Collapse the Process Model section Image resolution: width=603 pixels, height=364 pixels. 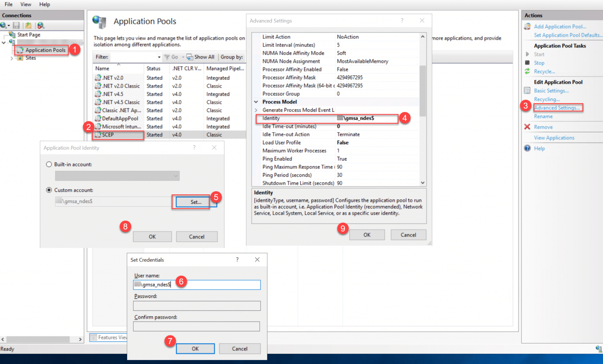coord(256,101)
